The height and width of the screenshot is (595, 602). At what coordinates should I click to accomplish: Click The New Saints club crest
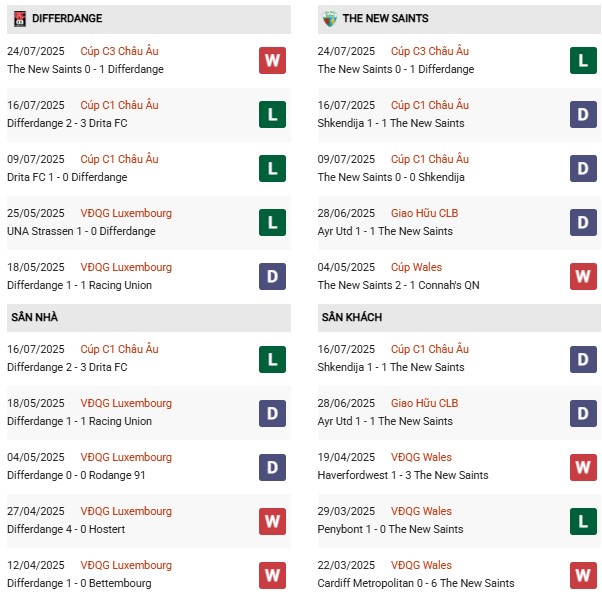(329, 18)
